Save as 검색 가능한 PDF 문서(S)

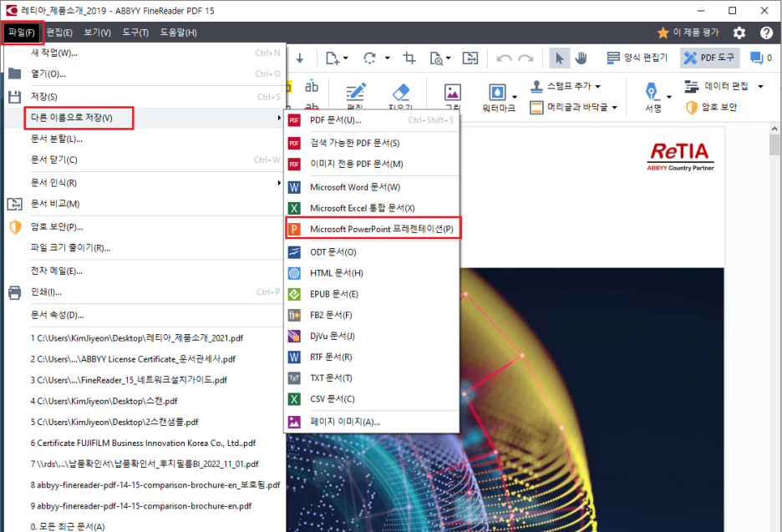[x=372, y=143]
